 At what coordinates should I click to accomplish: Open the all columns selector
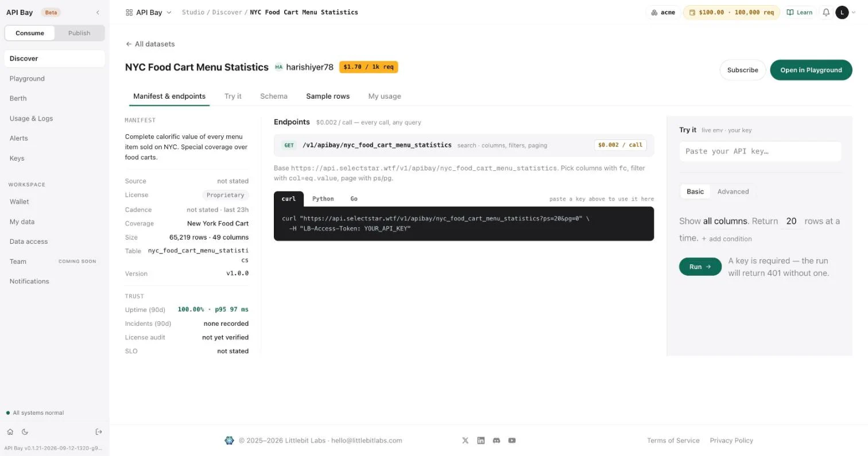[725, 221]
